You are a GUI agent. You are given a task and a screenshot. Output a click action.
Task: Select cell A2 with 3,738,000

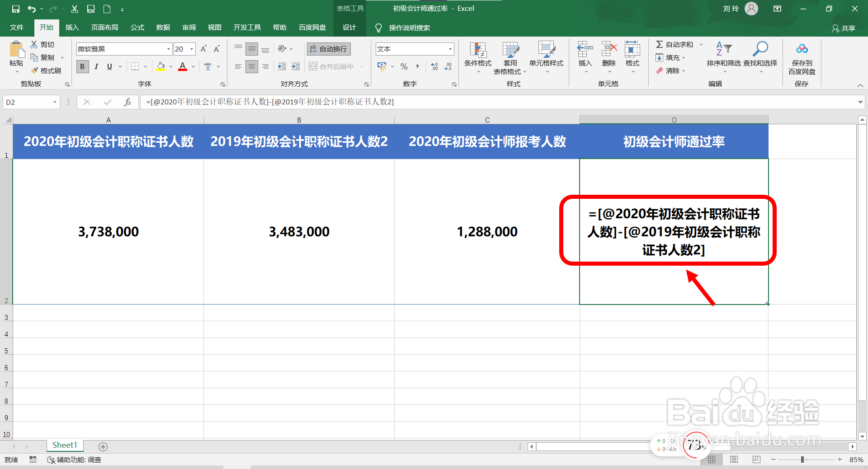108,231
